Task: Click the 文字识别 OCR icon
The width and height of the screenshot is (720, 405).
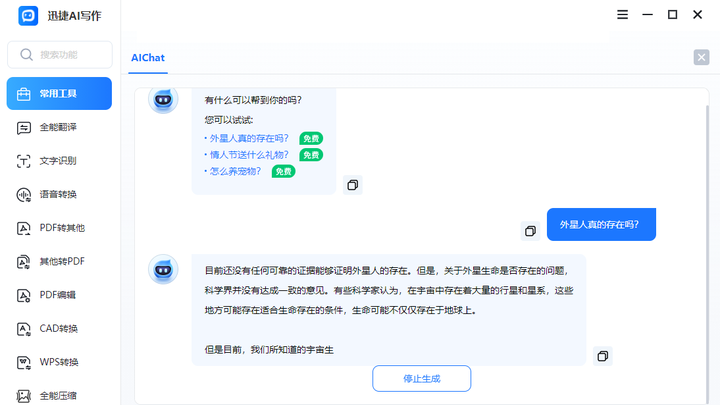Action: (x=23, y=161)
